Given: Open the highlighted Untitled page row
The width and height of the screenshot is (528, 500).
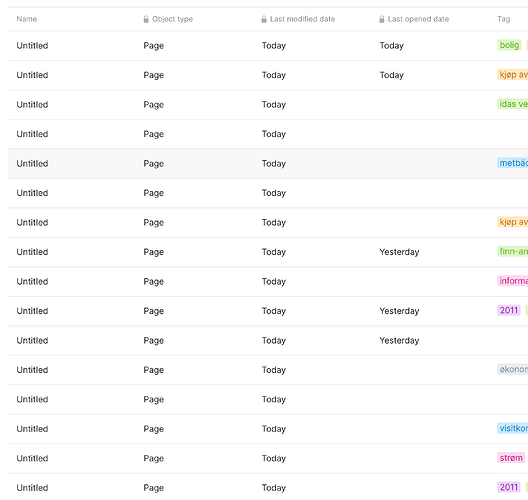Looking at the screenshot, I should pyautogui.click(x=268, y=164).
